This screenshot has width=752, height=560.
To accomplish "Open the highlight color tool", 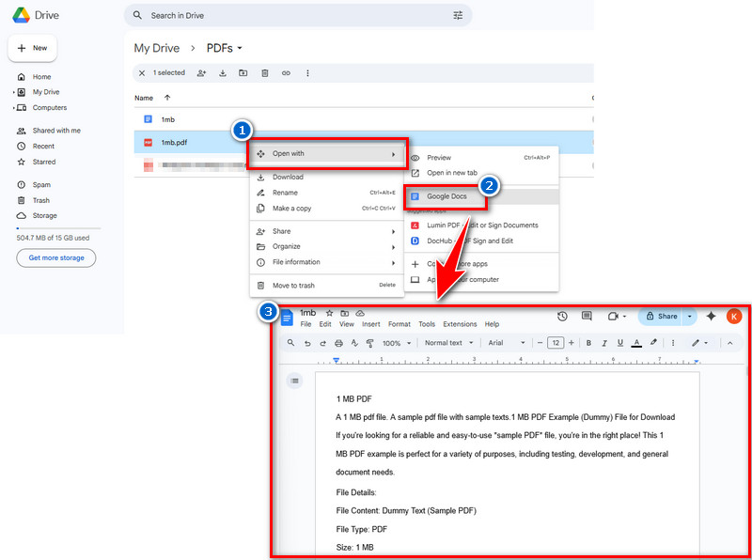I will coord(653,342).
